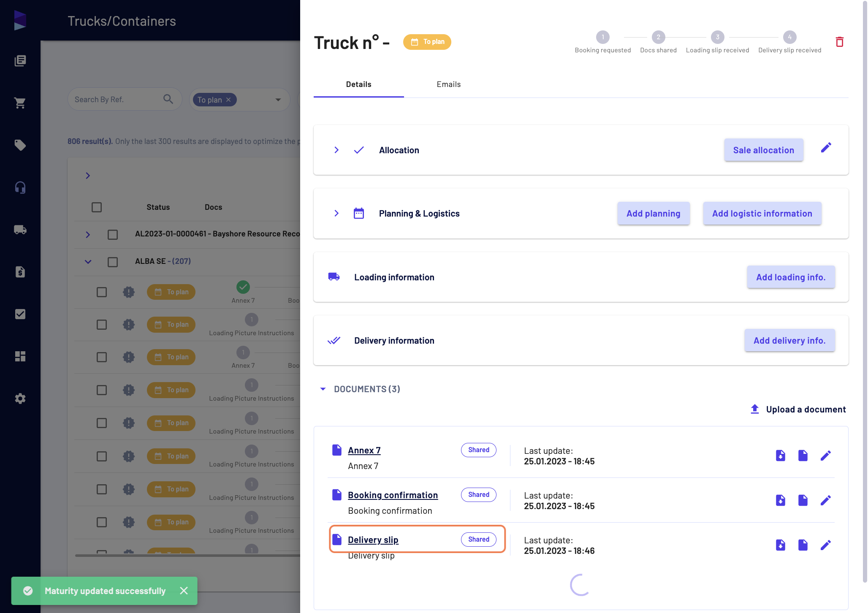
Task: Edit the Annex 7 document entry
Action: pyautogui.click(x=825, y=456)
